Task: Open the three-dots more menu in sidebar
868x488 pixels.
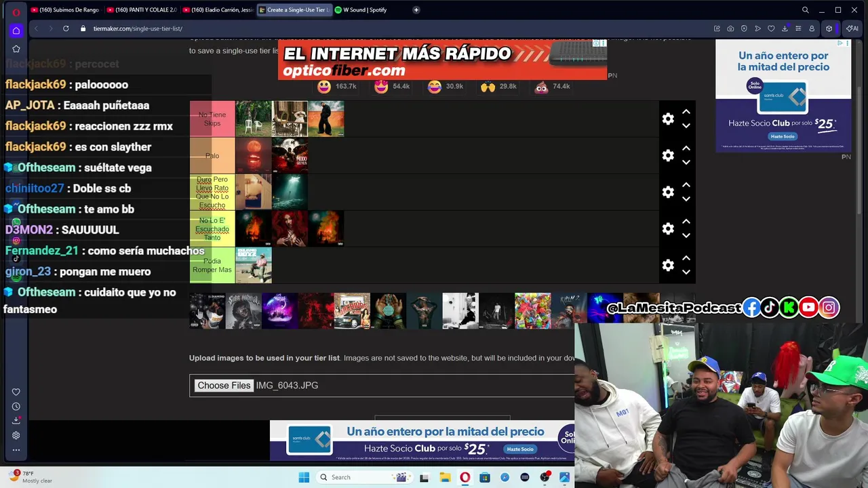Action: [x=16, y=450]
